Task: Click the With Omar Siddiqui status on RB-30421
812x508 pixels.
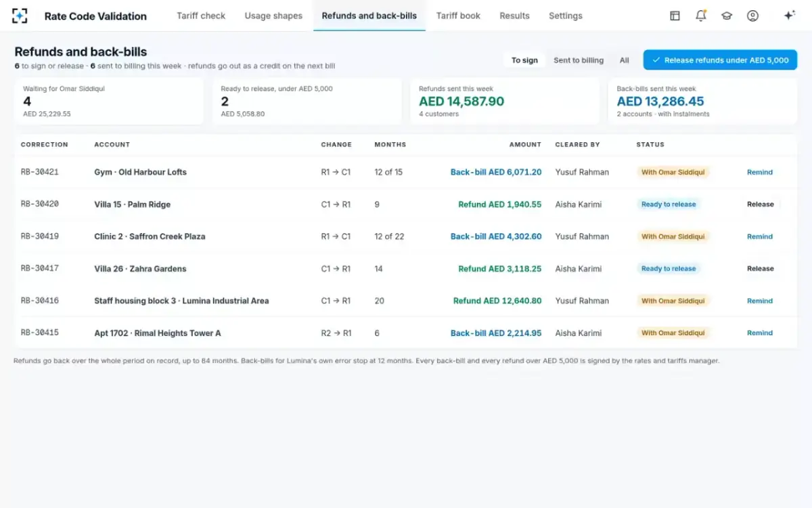Action: (x=673, y=172)
